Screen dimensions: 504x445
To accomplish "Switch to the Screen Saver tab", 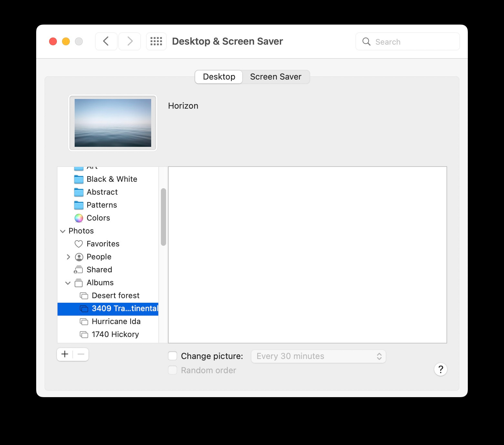I will (x=276, y=77).
